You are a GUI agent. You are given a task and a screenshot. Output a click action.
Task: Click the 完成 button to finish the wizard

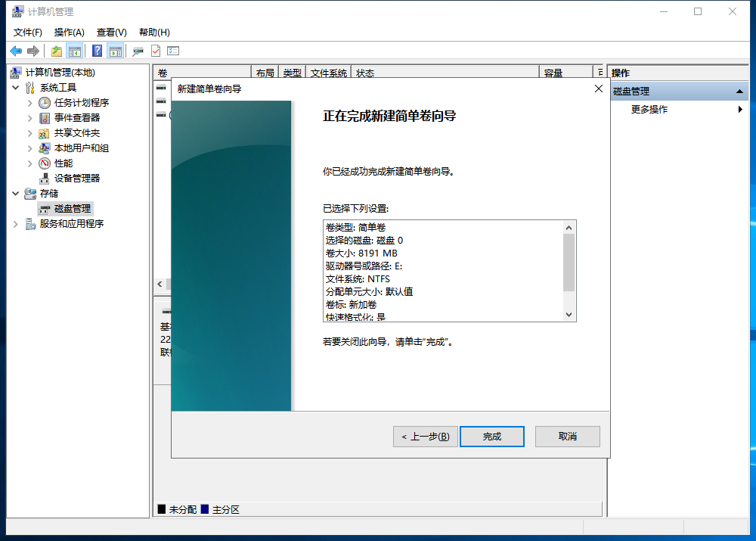pos(491,437)
